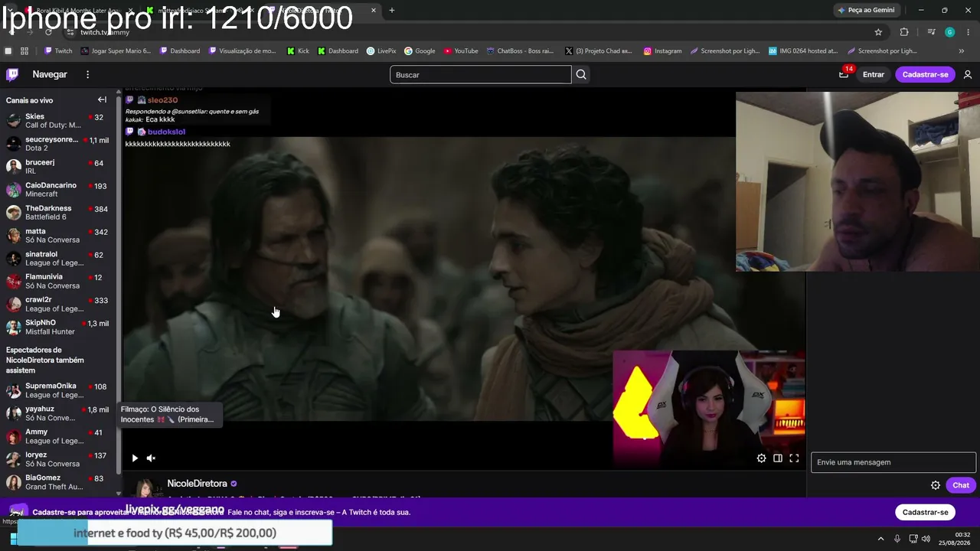Open the video player settings gear

(761, 458)
